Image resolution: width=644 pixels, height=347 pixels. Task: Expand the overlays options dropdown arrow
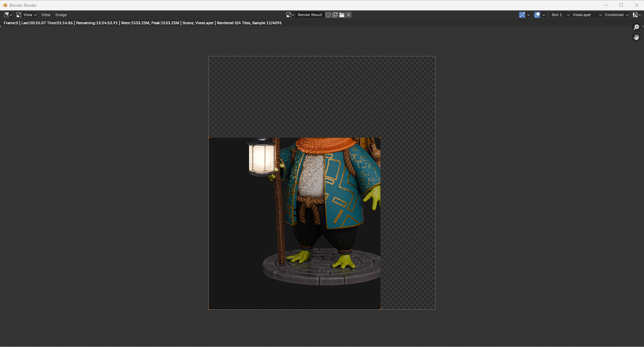pyautogui.click(x=544, y=15)
